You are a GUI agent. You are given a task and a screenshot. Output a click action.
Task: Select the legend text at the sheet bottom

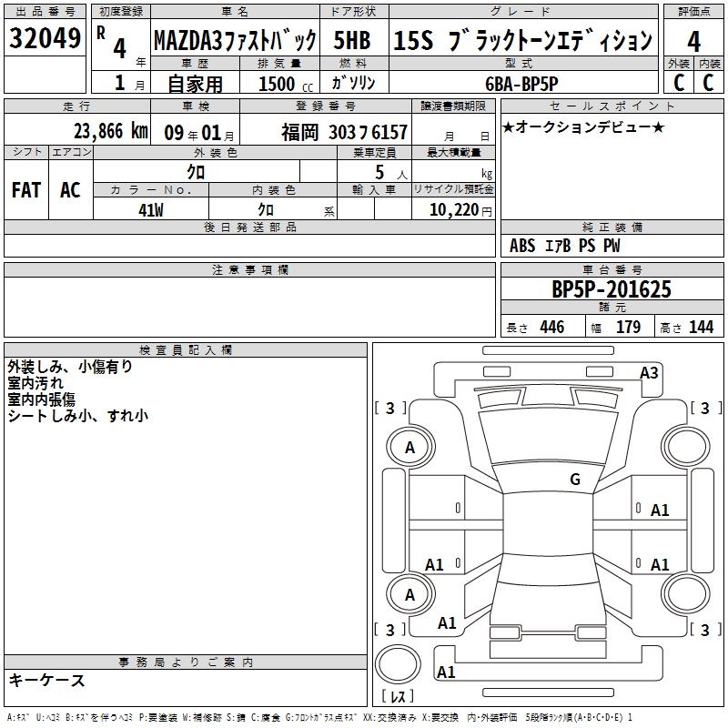320,718
